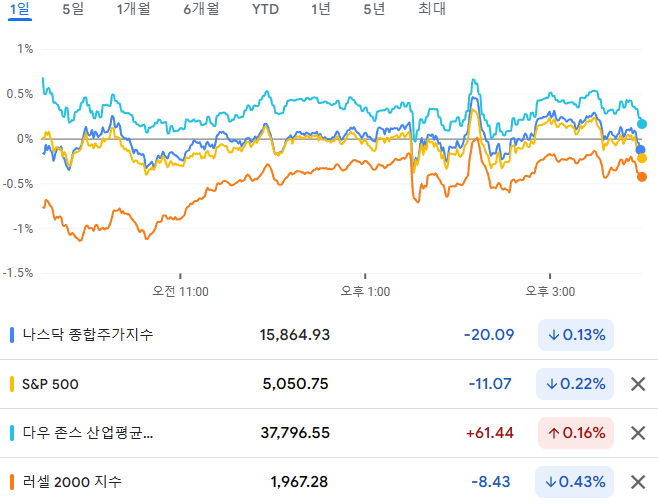Switch to the 1개월 time range
Screen dimensions: 658x504
pos(133,9)
